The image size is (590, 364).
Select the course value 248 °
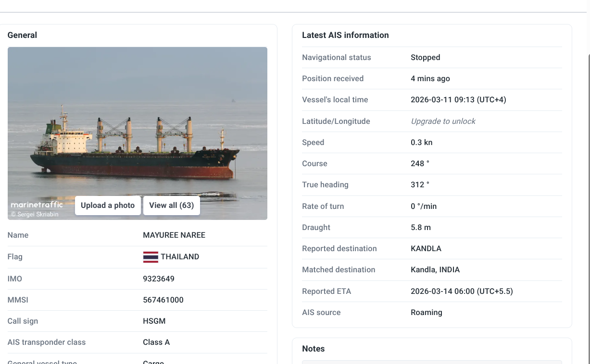pos(420,164)
